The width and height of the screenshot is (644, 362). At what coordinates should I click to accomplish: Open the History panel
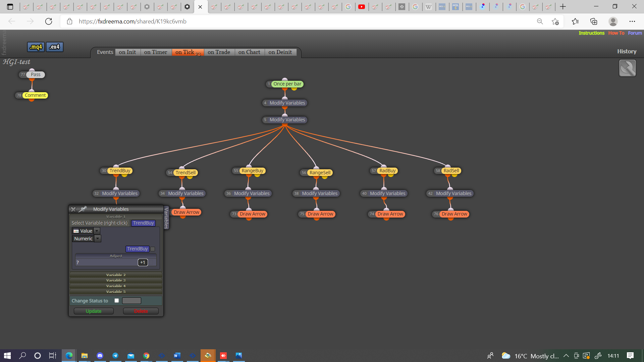(x=627, y=51)
